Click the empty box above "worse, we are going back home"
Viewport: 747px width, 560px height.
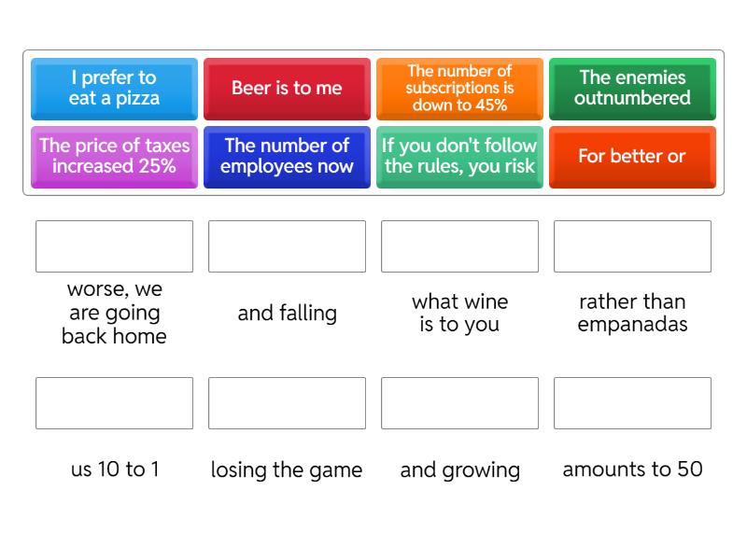pyautogui.click(x=114, y=246)
